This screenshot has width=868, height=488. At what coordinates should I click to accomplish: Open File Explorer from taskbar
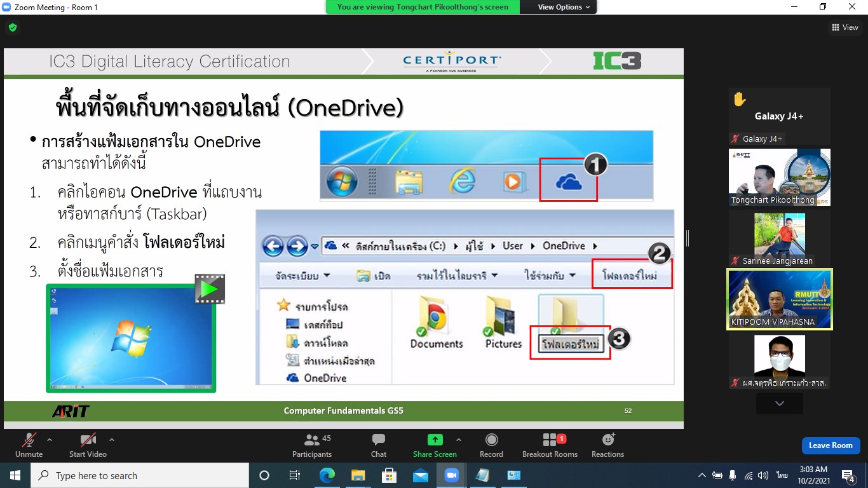pos(358,475)
